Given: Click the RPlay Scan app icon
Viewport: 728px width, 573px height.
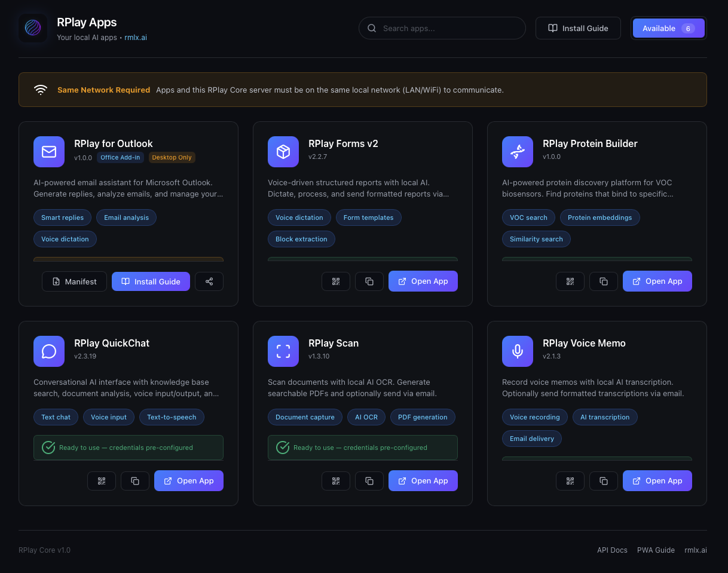Looking at the screenshot, I should pyautogui.click(x=283, y=351).
